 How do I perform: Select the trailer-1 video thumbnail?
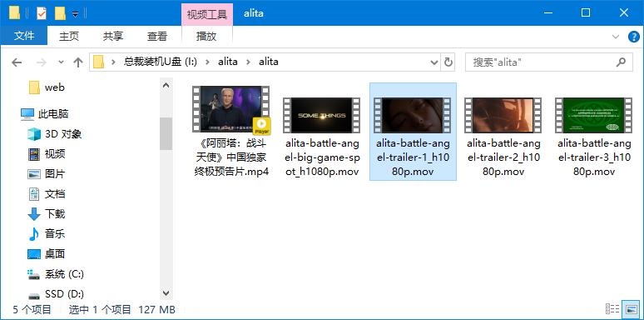pos(413,115)
